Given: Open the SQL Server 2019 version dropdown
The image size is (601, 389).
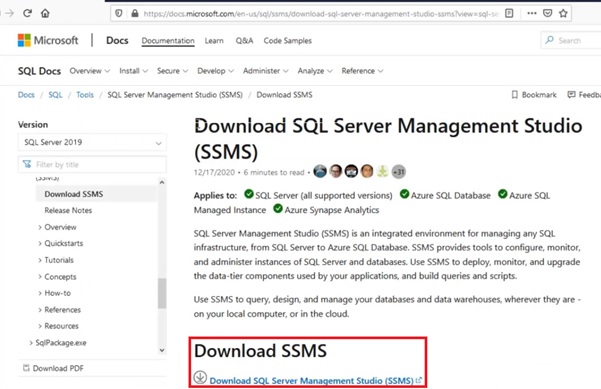Looking at the screenshot, I should tap(92, 142).
